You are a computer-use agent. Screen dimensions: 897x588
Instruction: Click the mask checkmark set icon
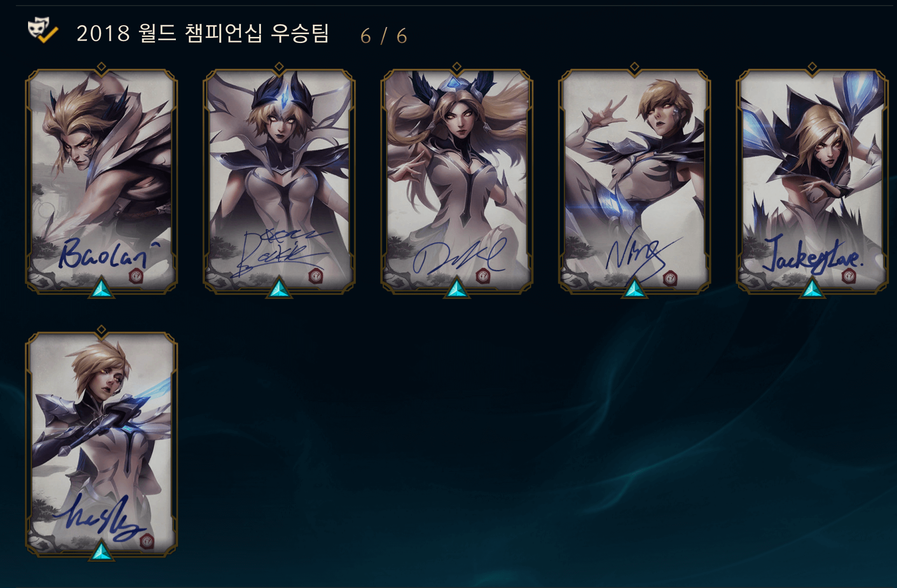[43, 30]
